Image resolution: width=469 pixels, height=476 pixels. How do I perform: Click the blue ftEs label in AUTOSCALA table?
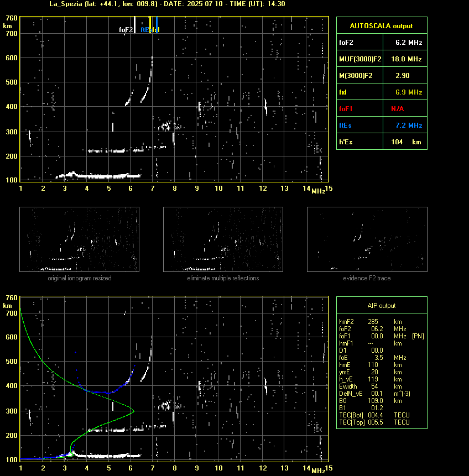345,125
